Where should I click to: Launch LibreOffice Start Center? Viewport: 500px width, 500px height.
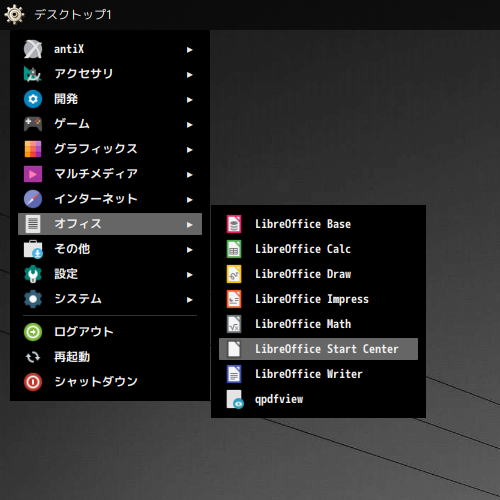click(318, 349)
